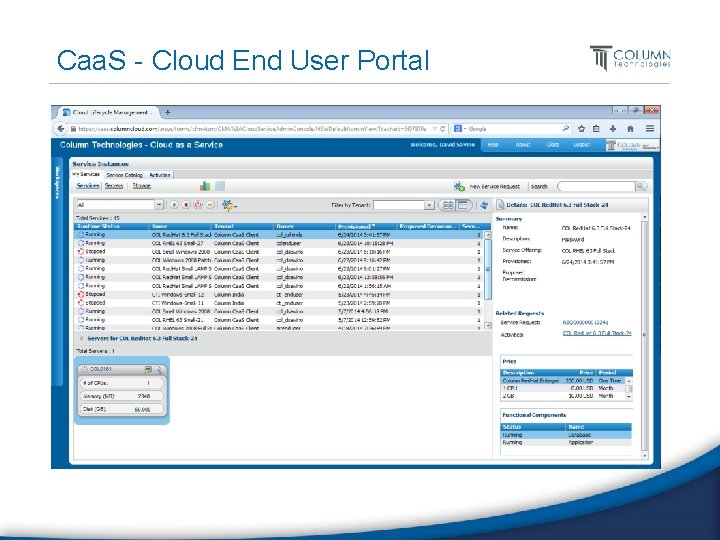Open a new browser tab with plus
Image resolution: width=720 pixels, height=540 pixels.
tap(168, 112)
